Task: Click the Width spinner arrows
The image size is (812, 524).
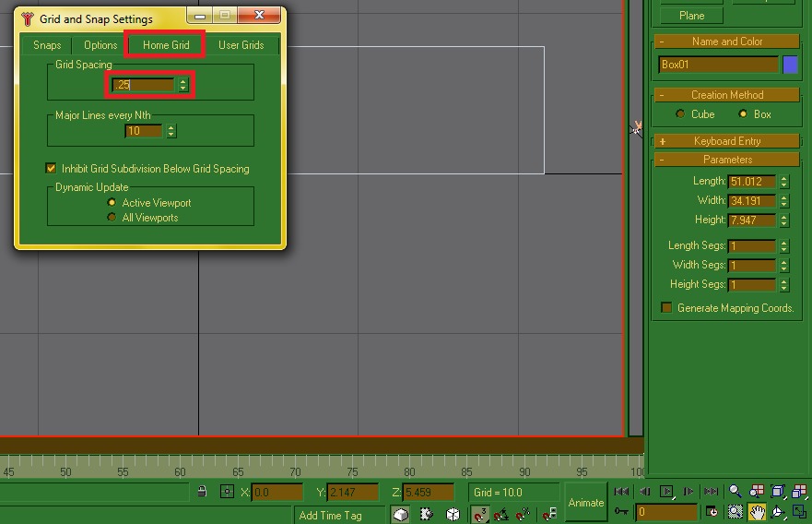Action: [x=784, y=200]
